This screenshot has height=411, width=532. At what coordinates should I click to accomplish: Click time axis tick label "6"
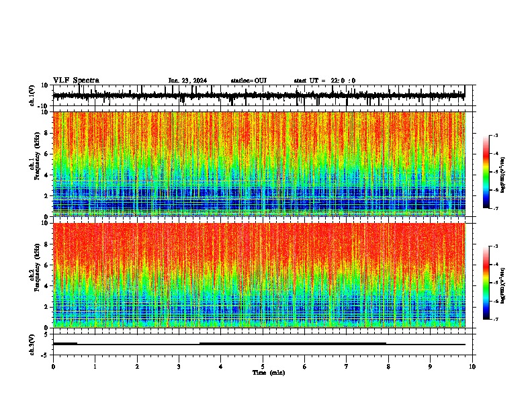coord(304,367)
